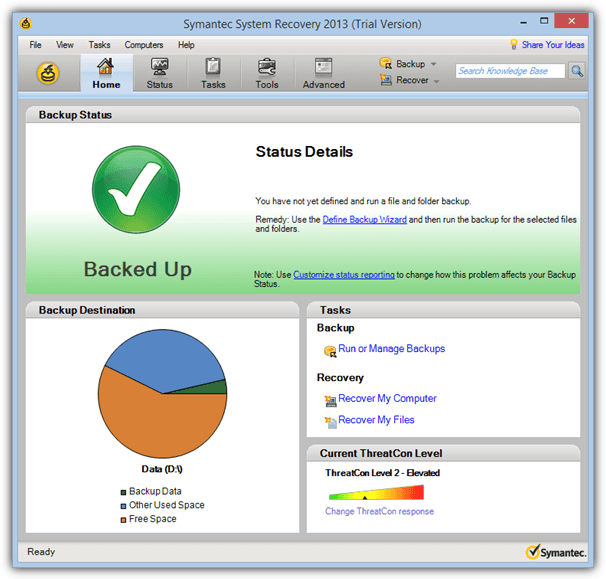Image resolution: width=606 pixels, height=579 pixels.
Task: Open Recover My Computer link
Action: (x=387, y=398)
